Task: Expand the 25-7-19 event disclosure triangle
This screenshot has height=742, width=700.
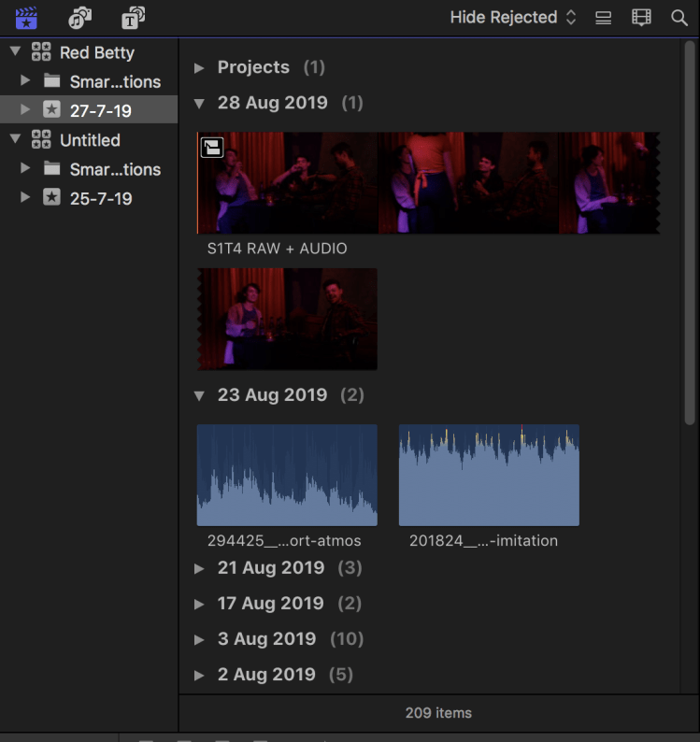Action: 25,198
